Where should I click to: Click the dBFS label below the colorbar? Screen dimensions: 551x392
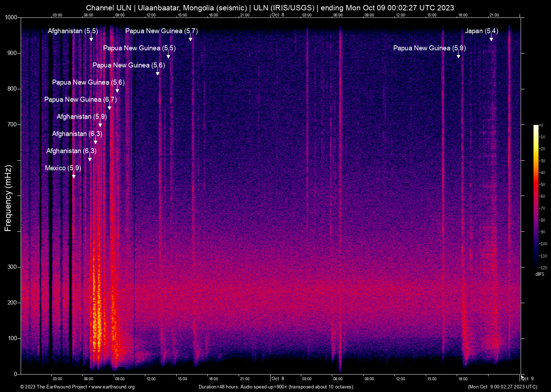(540, 274)
